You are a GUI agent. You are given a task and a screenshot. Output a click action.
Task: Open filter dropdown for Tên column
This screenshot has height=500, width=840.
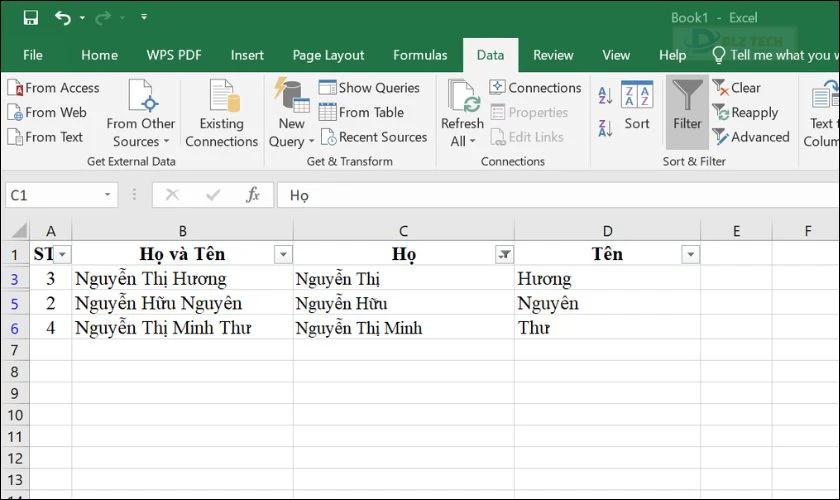(691, 255)
